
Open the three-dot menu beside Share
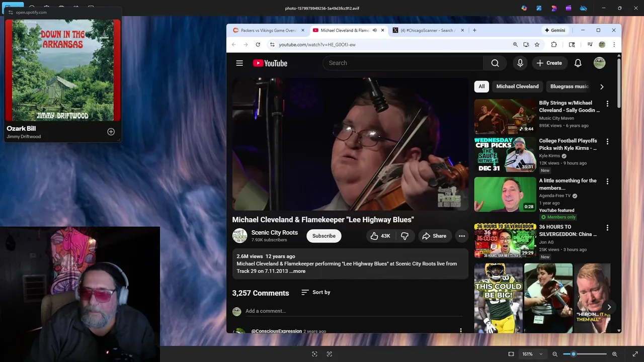pos(461,236)
